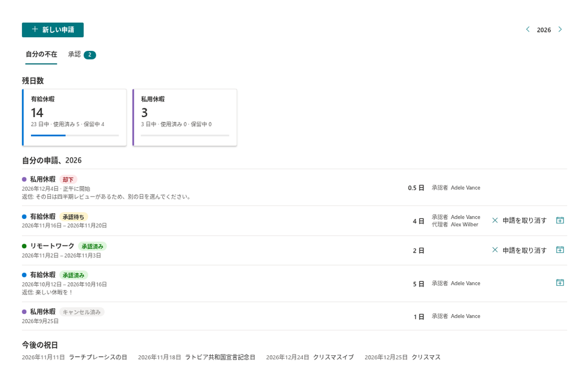Select the 自分の不在 tab
Viewport: 588px width, 392px height.
[x=41, y=54]
